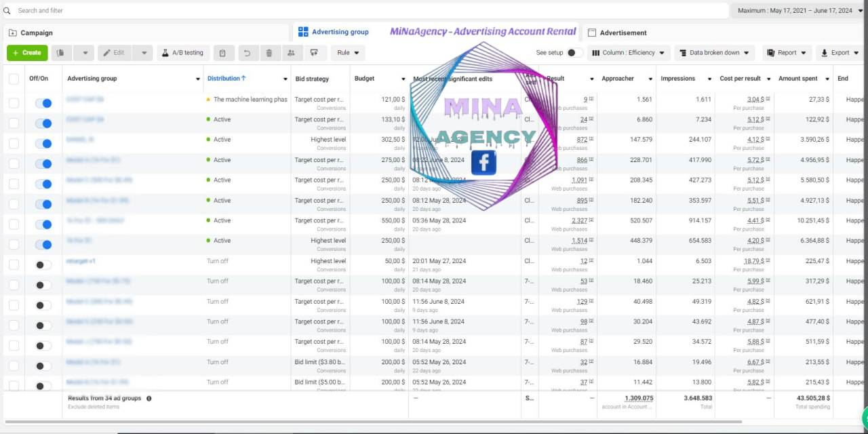
Task: Tick checkbox for row with 550,00 $ budget
Action: point(14,224)
